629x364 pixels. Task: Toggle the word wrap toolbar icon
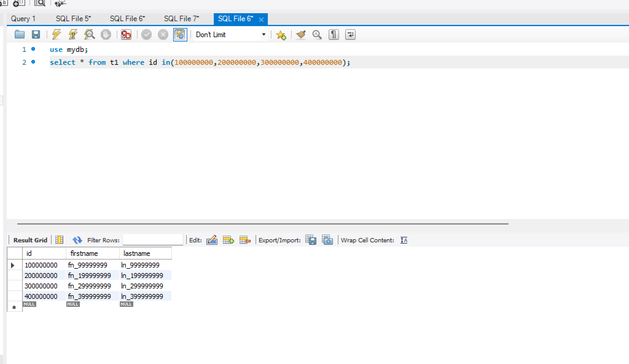tap(350, 35)
